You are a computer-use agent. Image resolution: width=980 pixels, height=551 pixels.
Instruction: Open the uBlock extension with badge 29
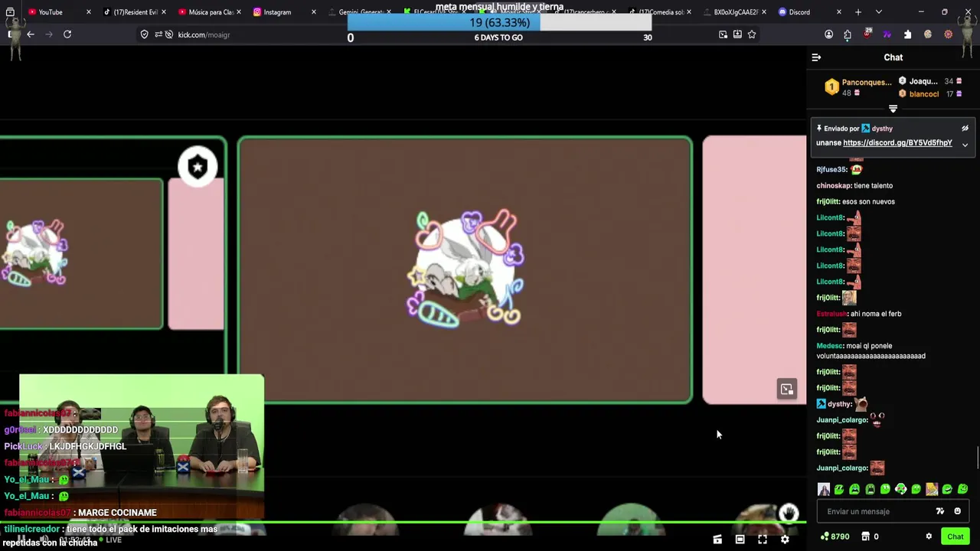coord(867,34)
